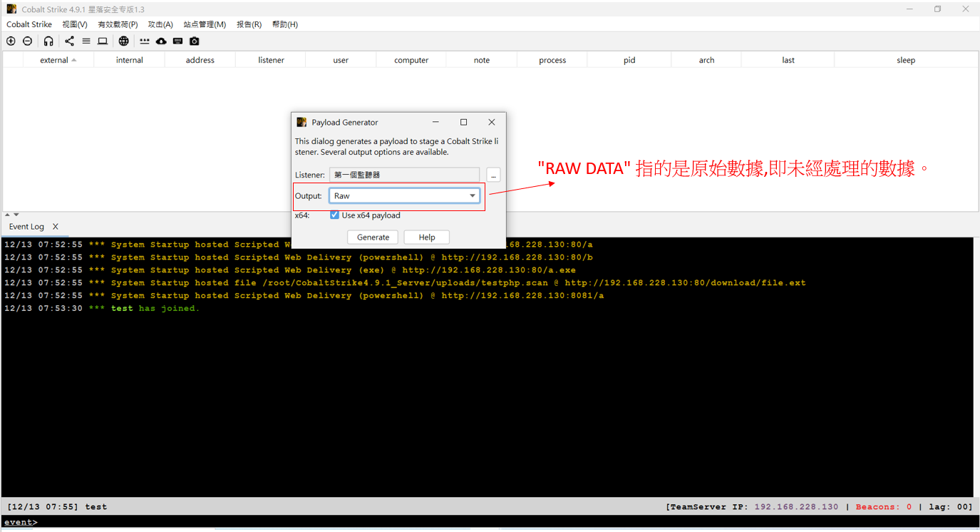Close the Payload Generator dialog

(491, 122)
